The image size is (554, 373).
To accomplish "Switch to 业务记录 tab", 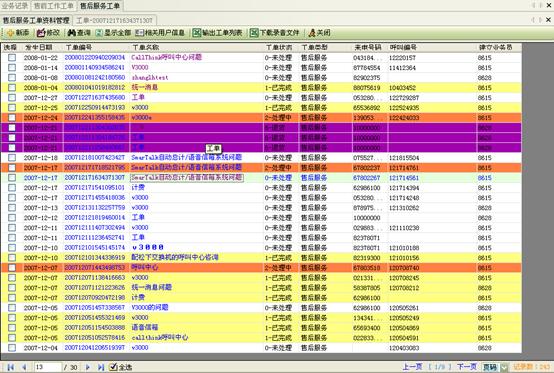I will pyautogui.click(x=15, y=6).
